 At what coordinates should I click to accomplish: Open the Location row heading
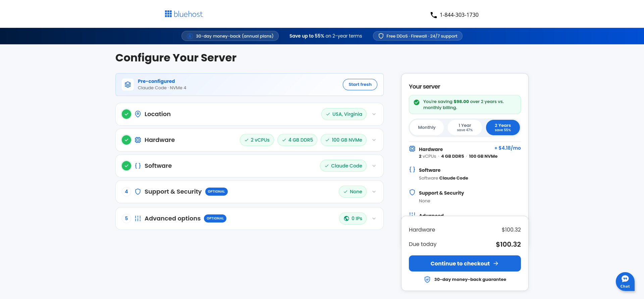[158, 114]
